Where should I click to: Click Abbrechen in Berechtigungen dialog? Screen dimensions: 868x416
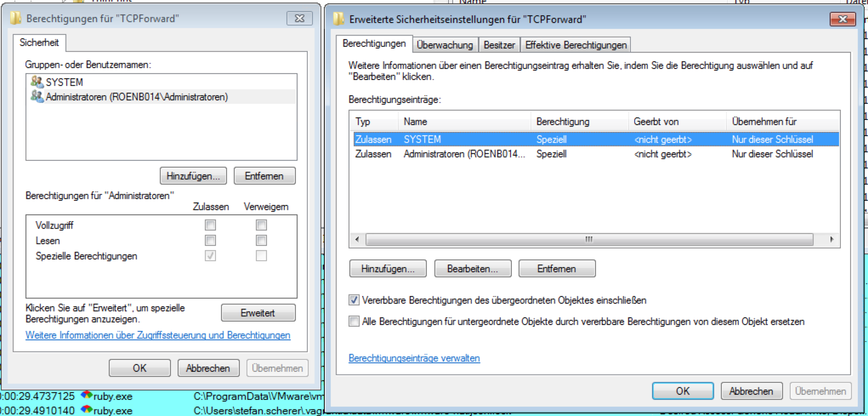208,368
